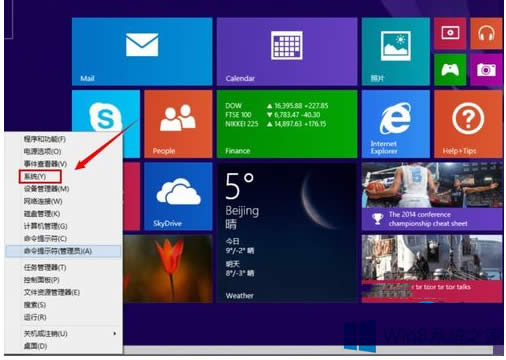Open 设备管理器(M) from the menu

63,189
